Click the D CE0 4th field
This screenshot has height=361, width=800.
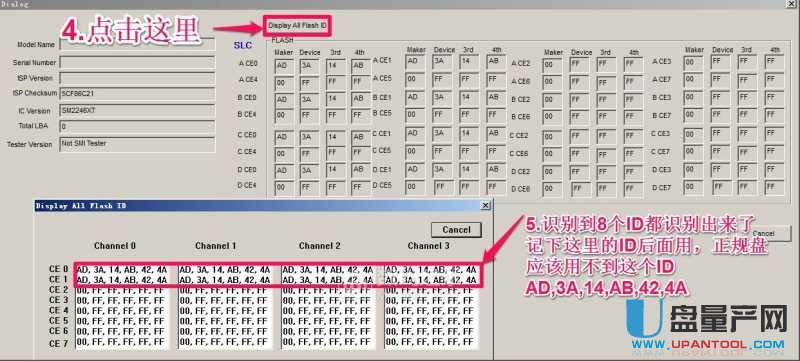click(361, 171)
